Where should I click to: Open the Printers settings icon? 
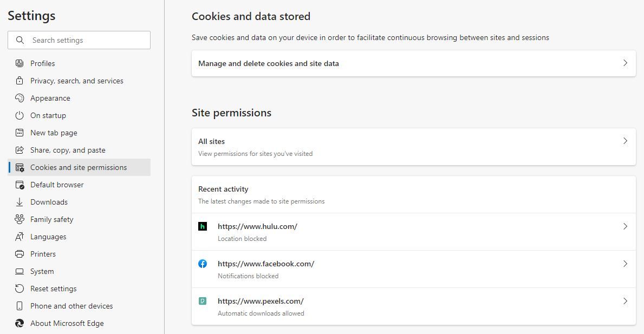[19, 253]
